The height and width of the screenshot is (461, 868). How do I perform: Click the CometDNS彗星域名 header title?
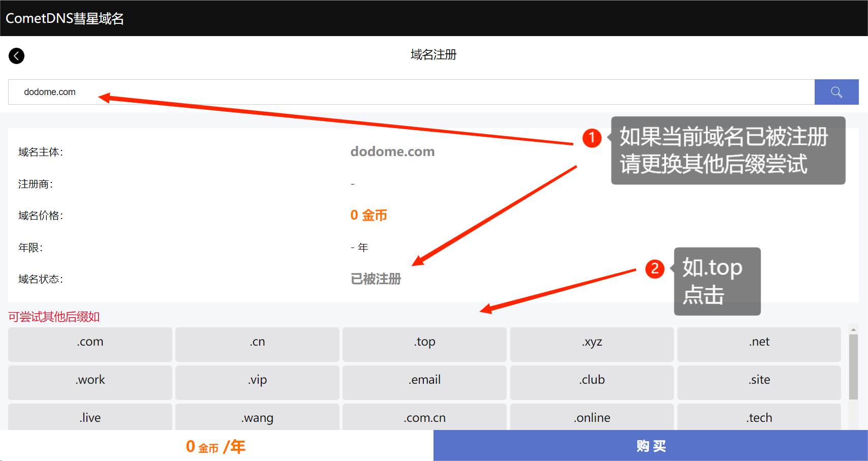pyautogui.click(x=65, y=18)
